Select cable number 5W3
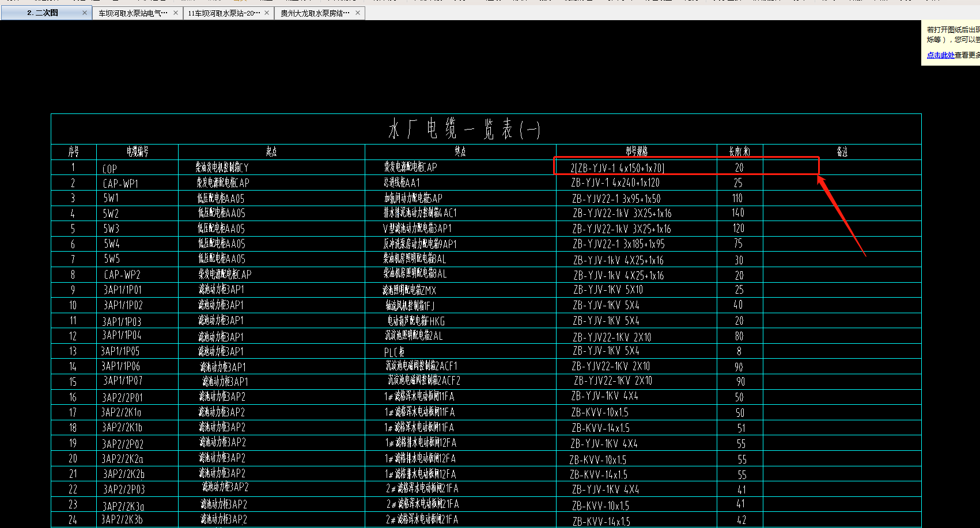Image resolution: width=980 pixels, height=528 pixels. pos(111,229)
